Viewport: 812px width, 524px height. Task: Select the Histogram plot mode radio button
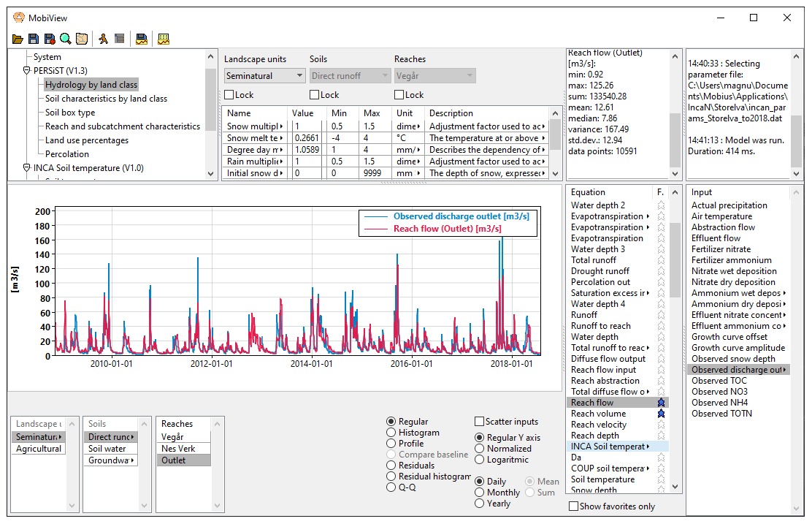(391, 433)
